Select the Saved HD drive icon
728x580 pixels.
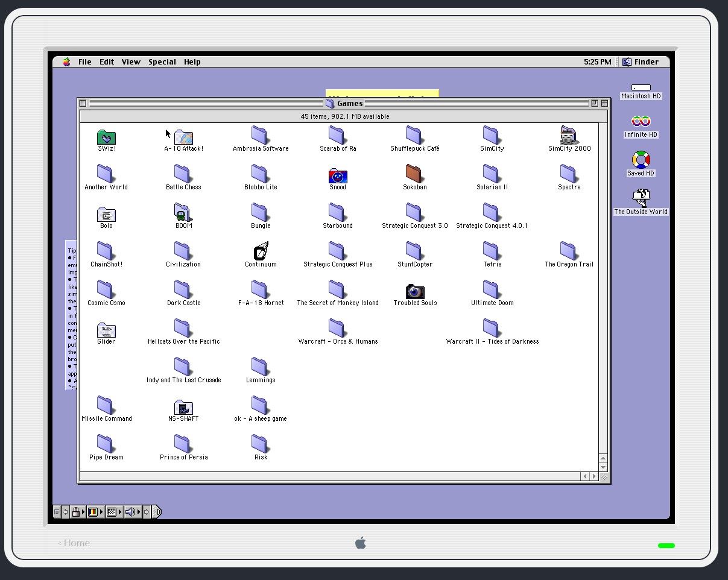click(x=641, y=160)
